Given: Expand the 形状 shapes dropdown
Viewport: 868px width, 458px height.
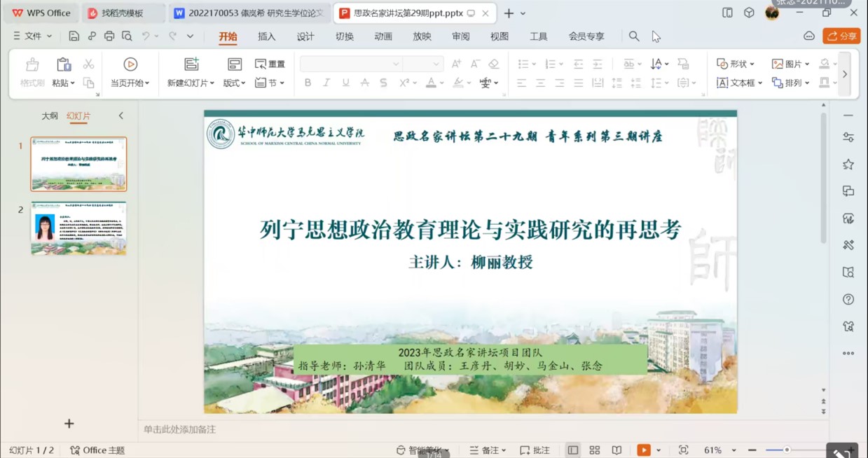Looking at the screenshot, I should [736, 64].
